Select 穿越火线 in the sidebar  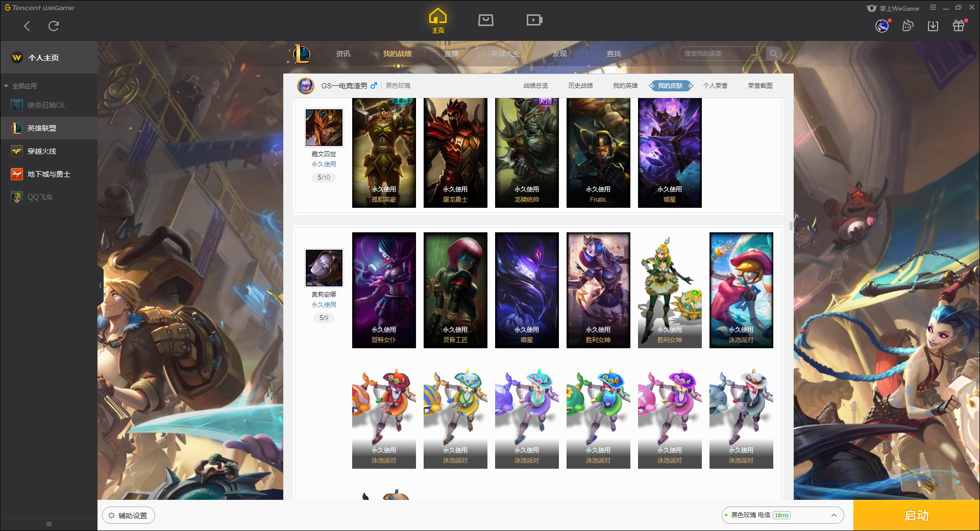coord(49,151)
